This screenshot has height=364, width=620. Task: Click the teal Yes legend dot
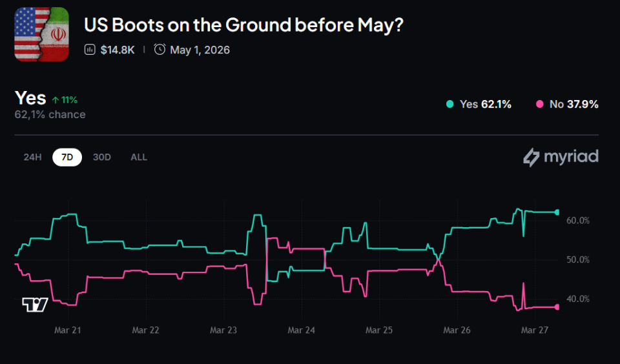[449, 104]
